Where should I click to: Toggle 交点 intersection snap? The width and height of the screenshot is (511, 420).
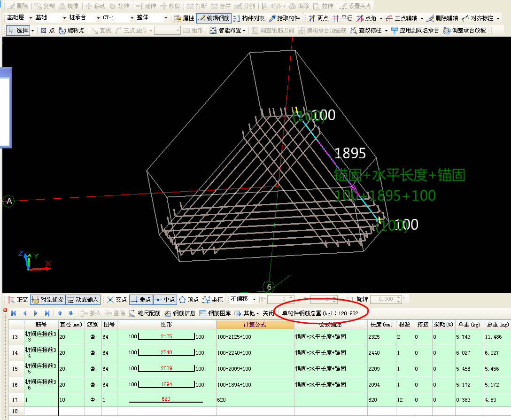(116, 299)
